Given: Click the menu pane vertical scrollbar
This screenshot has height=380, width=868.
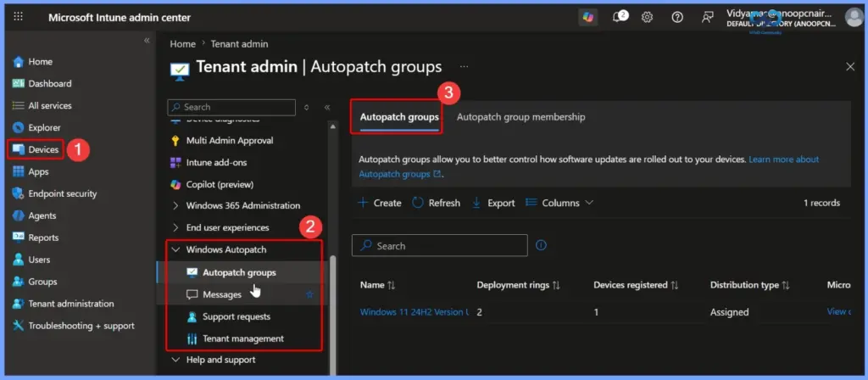Looking at the screenshot, I should [x=332, y=316].
